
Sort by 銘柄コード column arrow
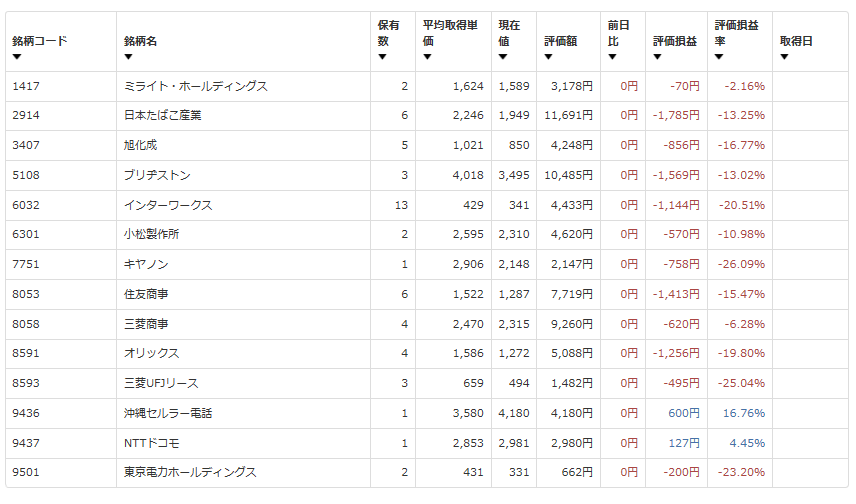[17, 57]
